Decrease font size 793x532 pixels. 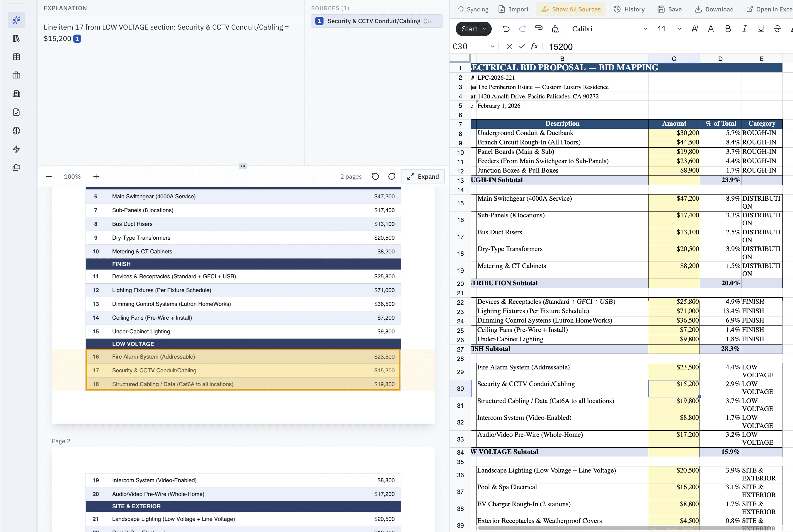point(711,29)
